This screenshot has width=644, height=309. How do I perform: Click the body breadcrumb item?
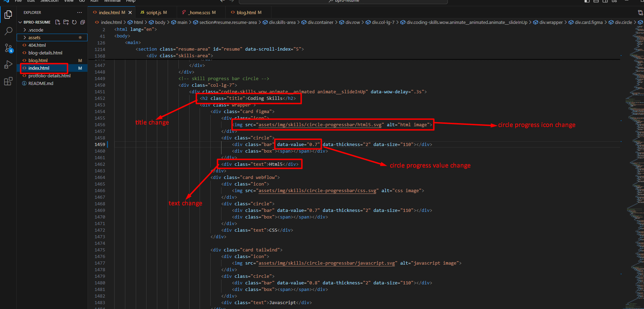[x=157, y=22]
